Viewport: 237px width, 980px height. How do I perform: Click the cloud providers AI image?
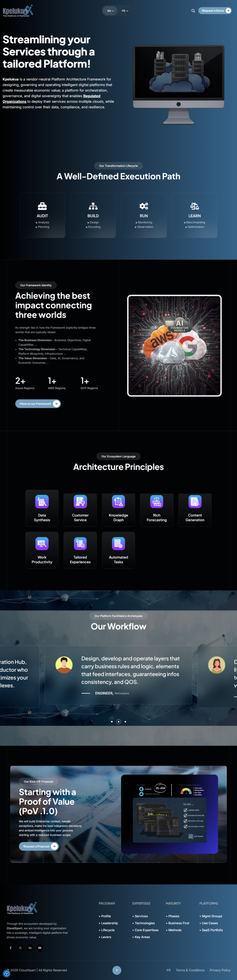tap(174, 346)
